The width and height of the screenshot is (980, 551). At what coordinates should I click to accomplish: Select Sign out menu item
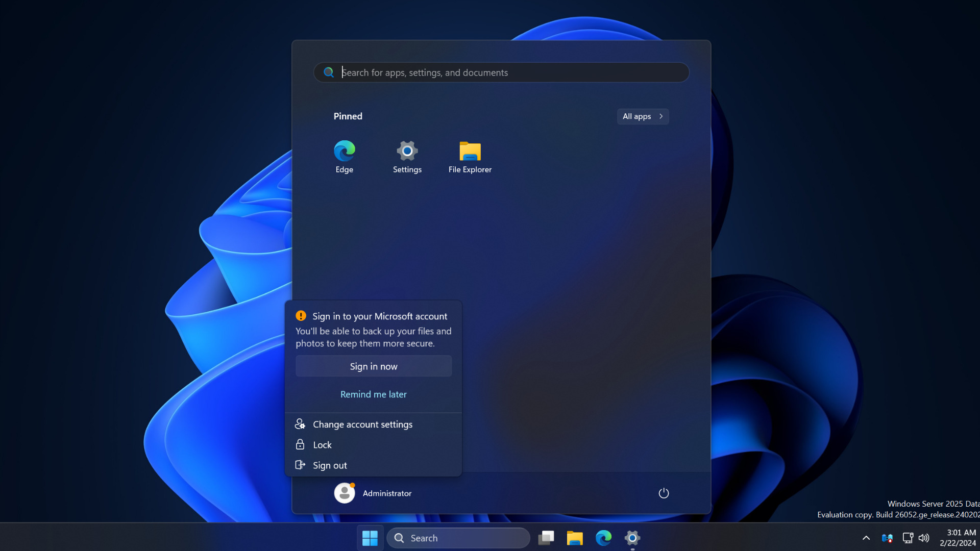point(330,465)
